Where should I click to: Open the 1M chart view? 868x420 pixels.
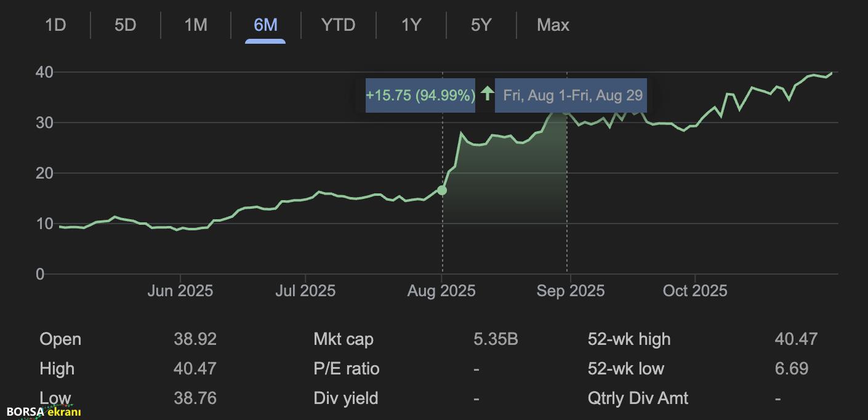point(196,25)
